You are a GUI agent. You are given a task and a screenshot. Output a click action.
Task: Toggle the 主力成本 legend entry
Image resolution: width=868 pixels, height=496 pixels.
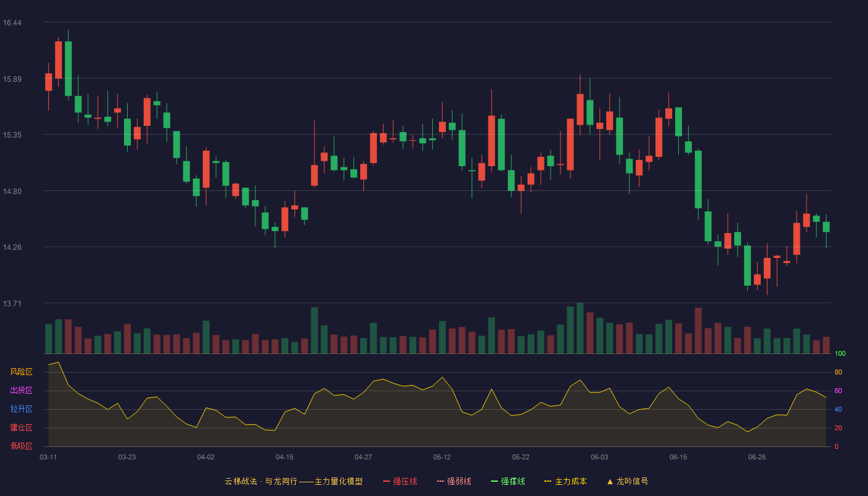tap(565, 481)
